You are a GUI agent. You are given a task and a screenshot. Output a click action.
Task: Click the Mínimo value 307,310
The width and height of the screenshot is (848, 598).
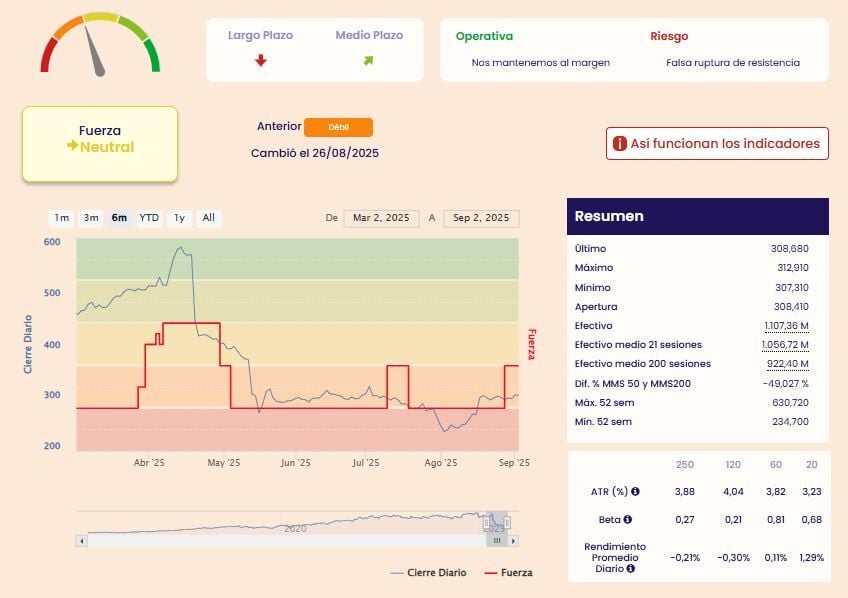[x=792, y=288]
